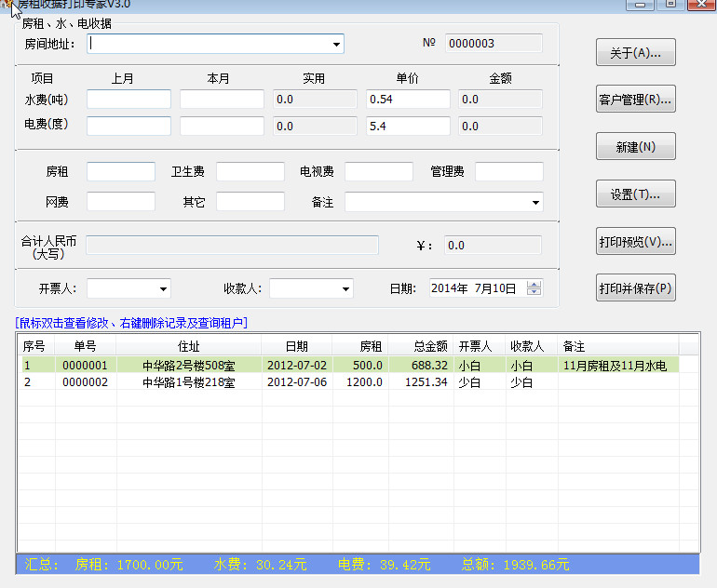Viewport: 717px width, 588px height.
Task: Click the 开票人 column header
Action: click(480, 346)
